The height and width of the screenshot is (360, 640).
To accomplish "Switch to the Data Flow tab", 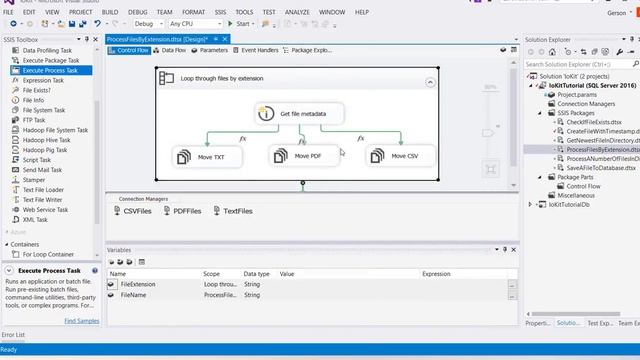I will [x=169, y=50].
